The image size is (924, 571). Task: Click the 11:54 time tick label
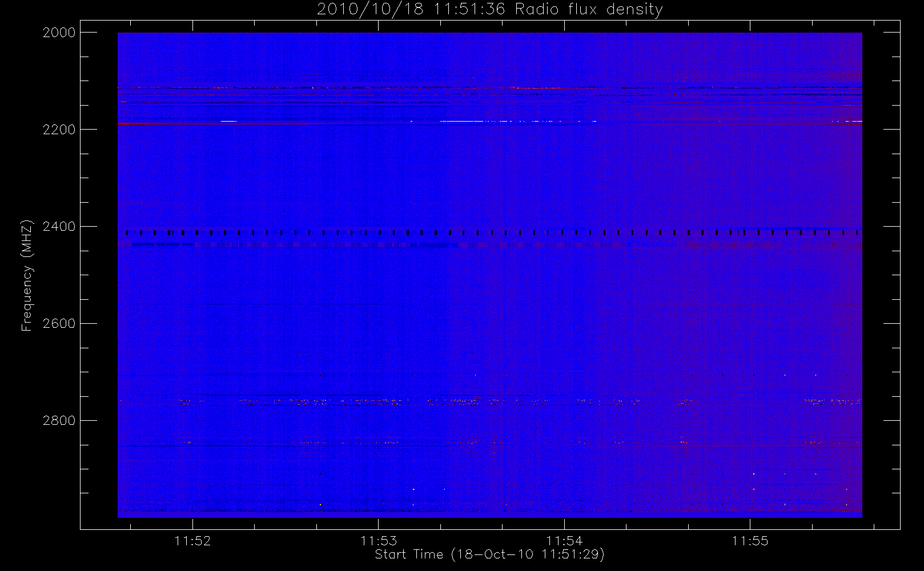coord(564,541)
